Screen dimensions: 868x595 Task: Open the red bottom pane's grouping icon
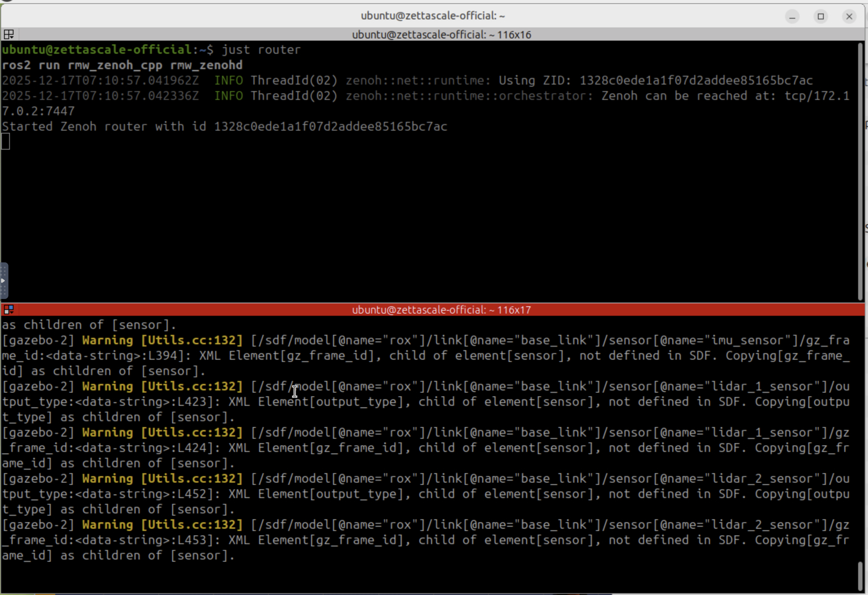point(8,310)
